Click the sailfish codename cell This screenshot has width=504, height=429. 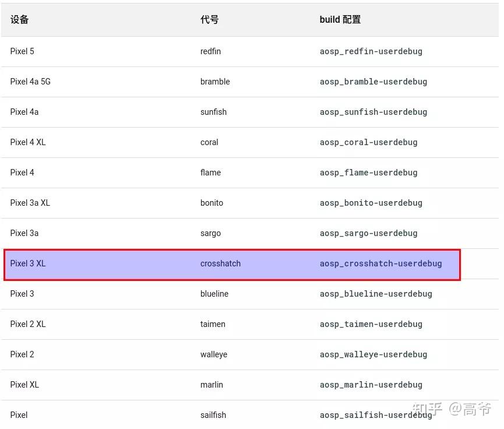tap(213, 415)
